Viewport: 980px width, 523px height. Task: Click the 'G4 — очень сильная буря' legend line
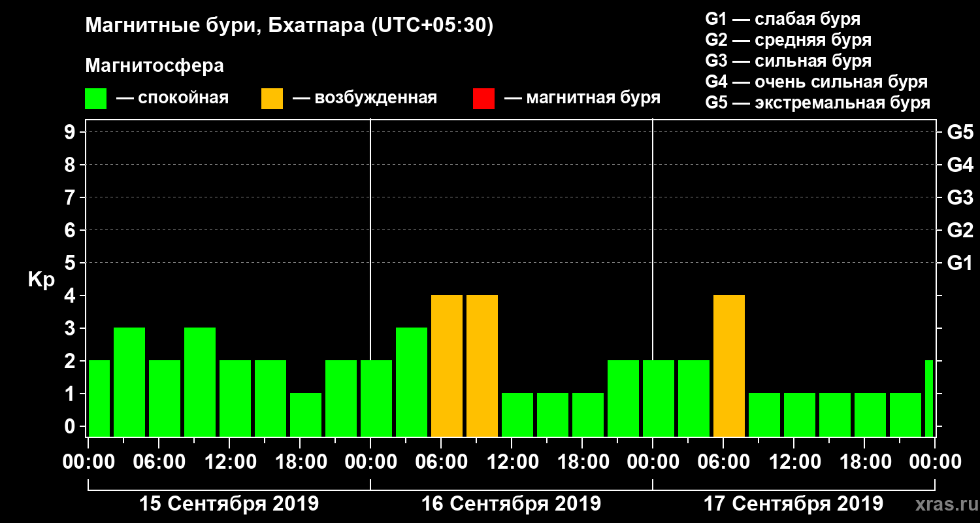(x=817, y=82)
